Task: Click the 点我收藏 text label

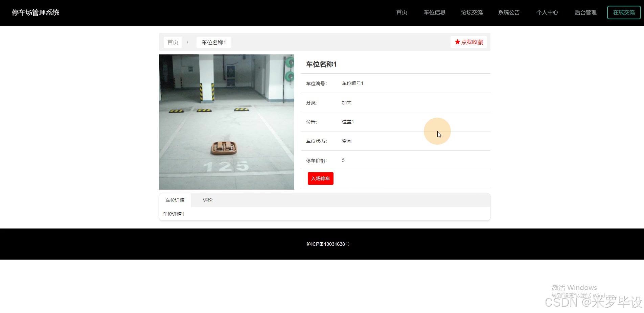Action: coord(472,42)
